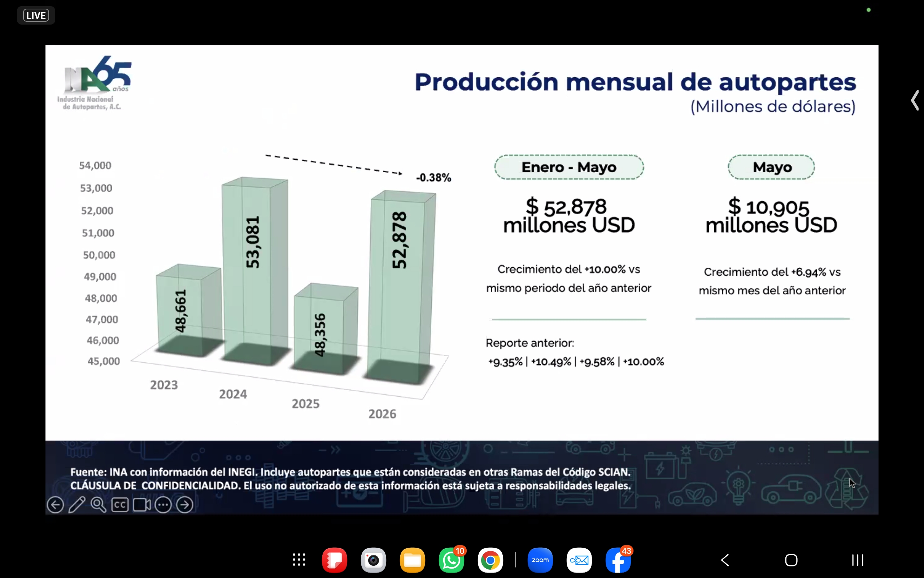The width and height of the screenshot is (924, 578).
Task: Launch the red notes app in the dock
Action: pyautogui.click(x=335, y=560)
